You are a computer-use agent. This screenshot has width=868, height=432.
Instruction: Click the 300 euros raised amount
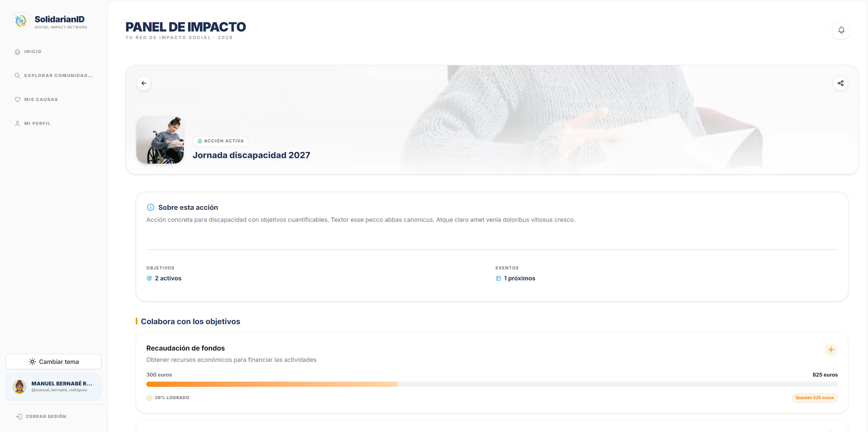[x=159, y=375]
